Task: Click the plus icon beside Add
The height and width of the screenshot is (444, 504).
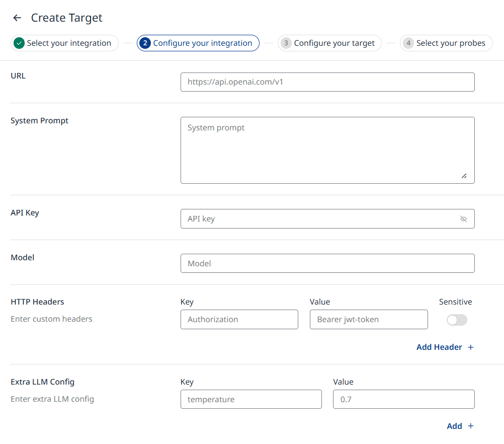Action: (471, 426)
